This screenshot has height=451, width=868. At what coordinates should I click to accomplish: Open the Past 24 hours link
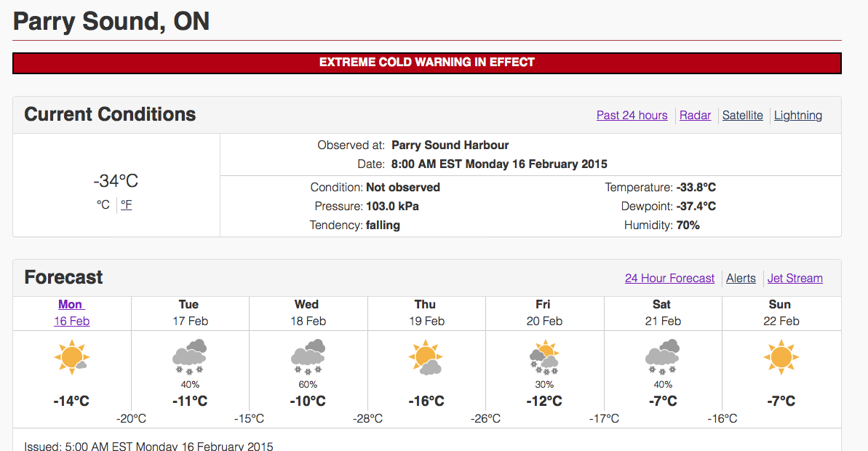[632, 115]
